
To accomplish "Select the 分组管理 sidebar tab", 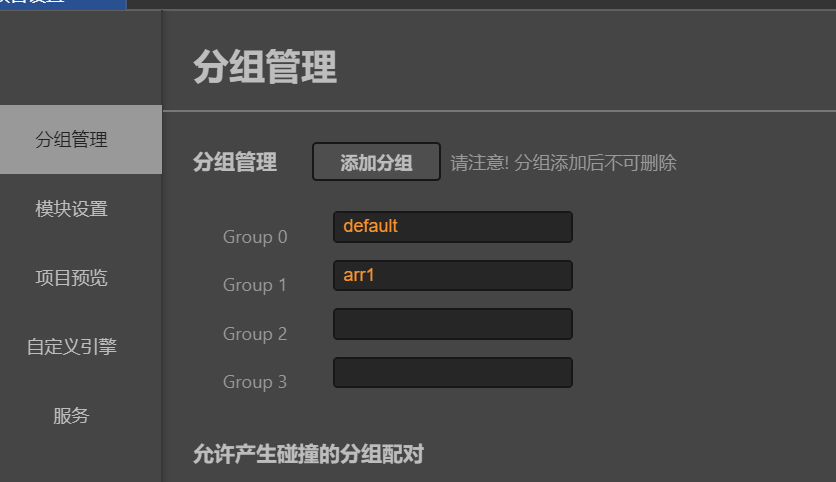I will [x=71, y=140].
